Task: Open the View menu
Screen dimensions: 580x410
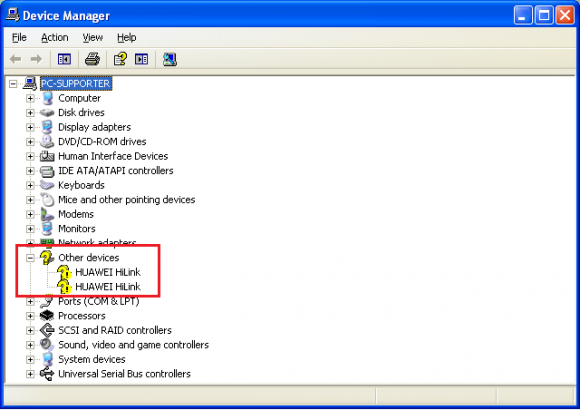Action: pos(92,38)
